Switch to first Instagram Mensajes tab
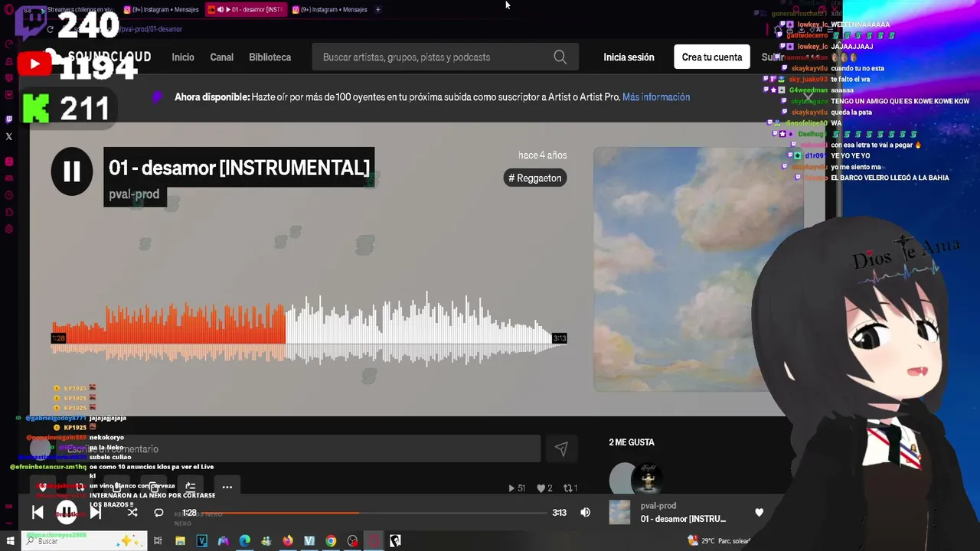Screen dimensions: 980x551 click(x=162, y=10)
